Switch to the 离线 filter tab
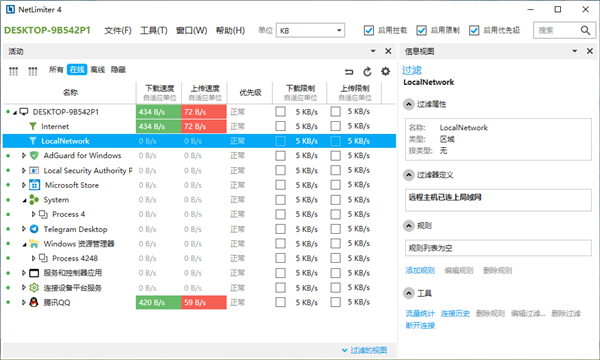 coord(98,70)
